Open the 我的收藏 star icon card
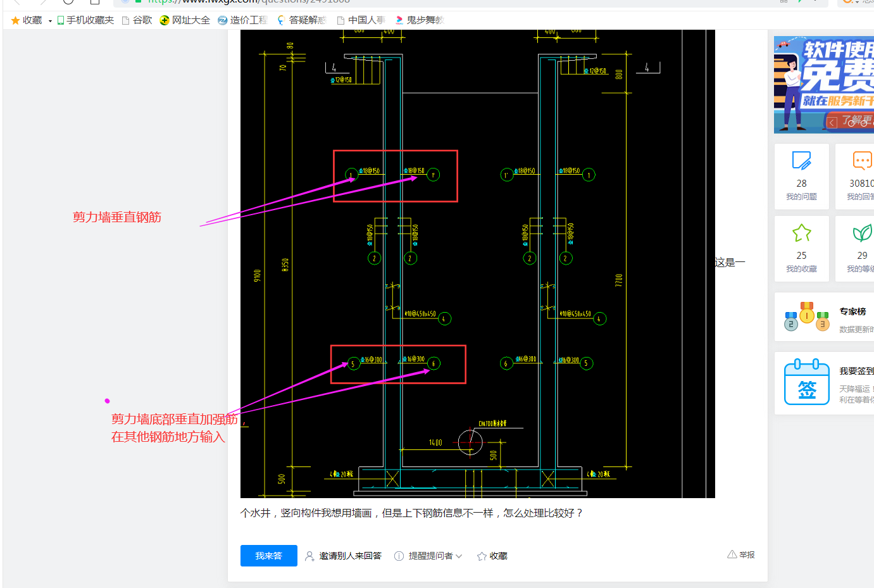 point(802,233)
